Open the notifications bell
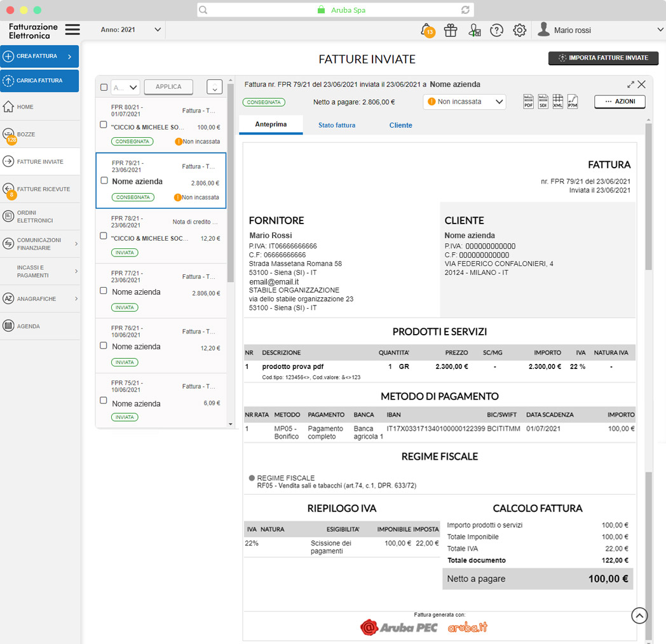The width and height of the screenshot is (666, 644). click(426, 30)
